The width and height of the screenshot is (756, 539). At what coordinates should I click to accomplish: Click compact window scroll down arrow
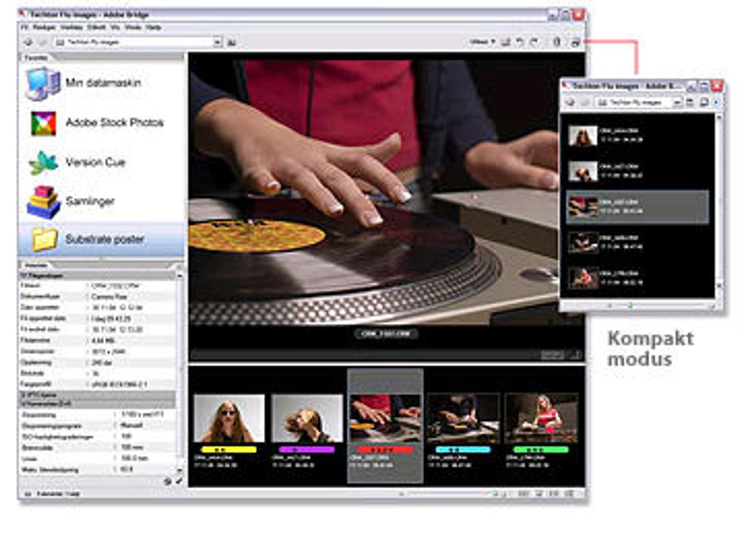[x=719, y=287]
